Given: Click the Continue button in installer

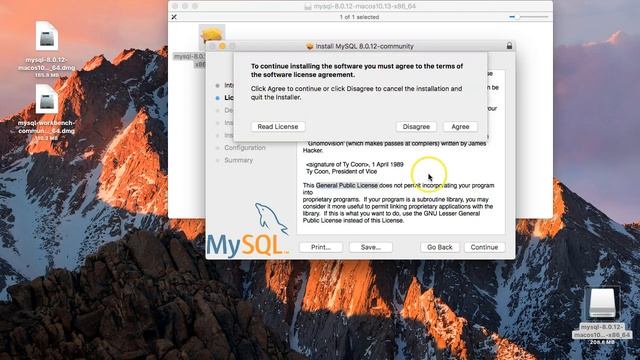Looking at the screenshot, I should 484,247.
